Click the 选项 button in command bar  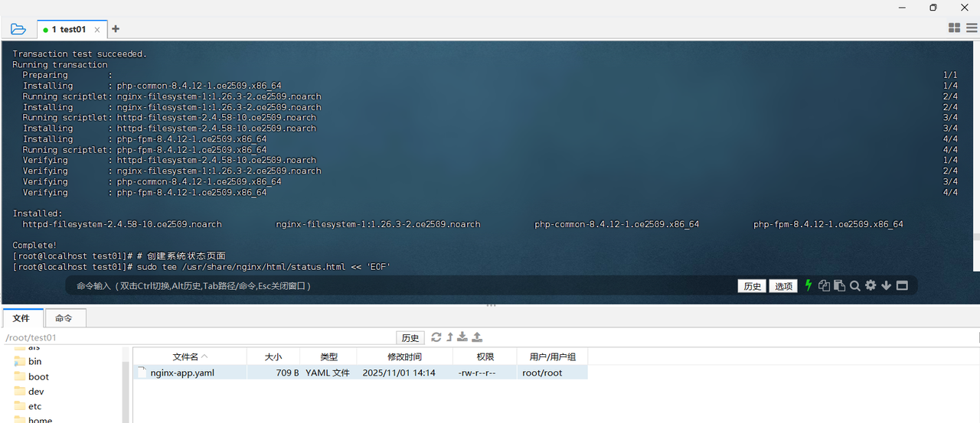784,286
